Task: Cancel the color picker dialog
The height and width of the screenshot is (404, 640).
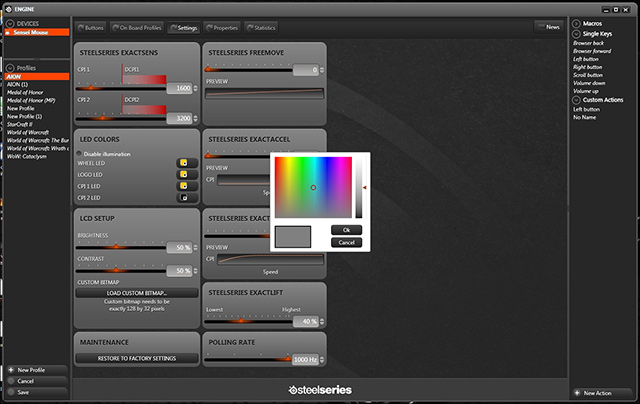Action: (x=346, y=242)
